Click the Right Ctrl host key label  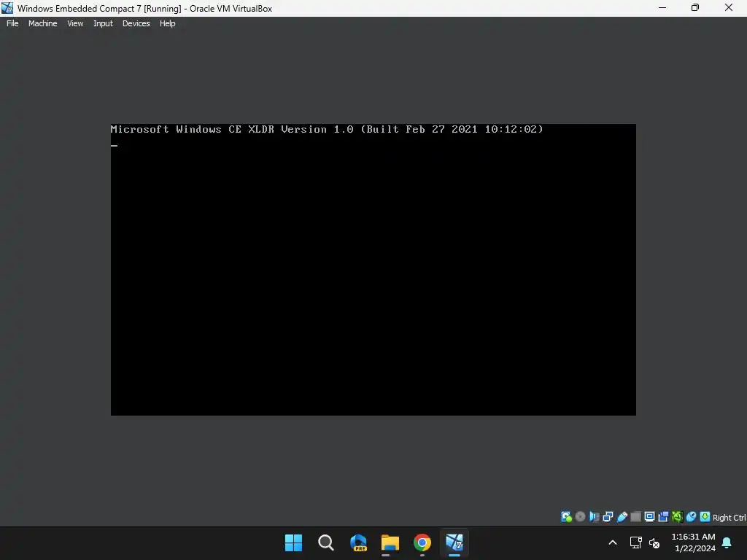tap(729, 518)
